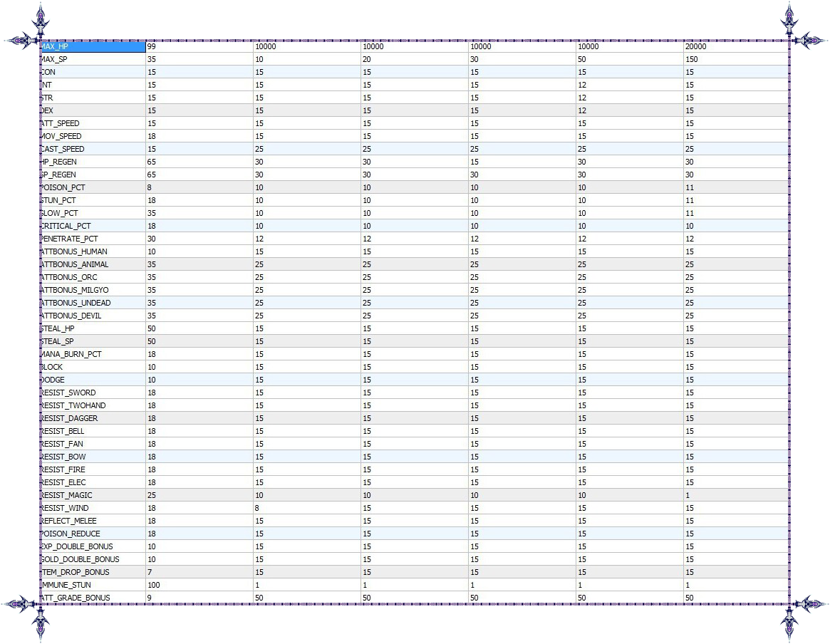
Task: Select the REFLECT_MELEE row label
Action: 68,521
